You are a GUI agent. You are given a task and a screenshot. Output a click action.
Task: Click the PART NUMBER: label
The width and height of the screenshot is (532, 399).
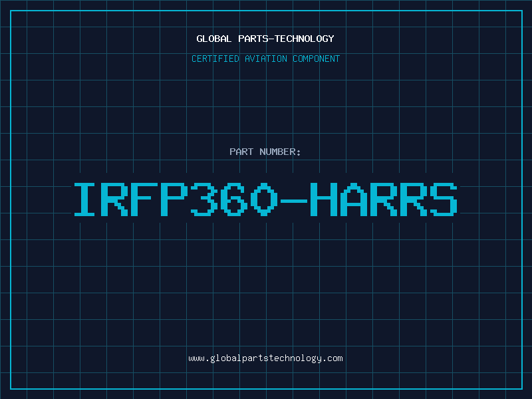pyautogui.click(x=265, y=152)
